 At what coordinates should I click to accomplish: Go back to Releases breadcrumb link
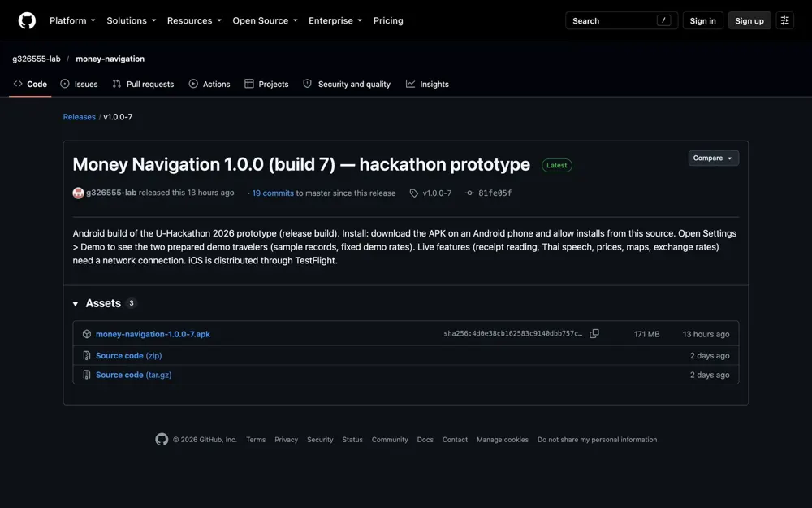pos(80,117)
